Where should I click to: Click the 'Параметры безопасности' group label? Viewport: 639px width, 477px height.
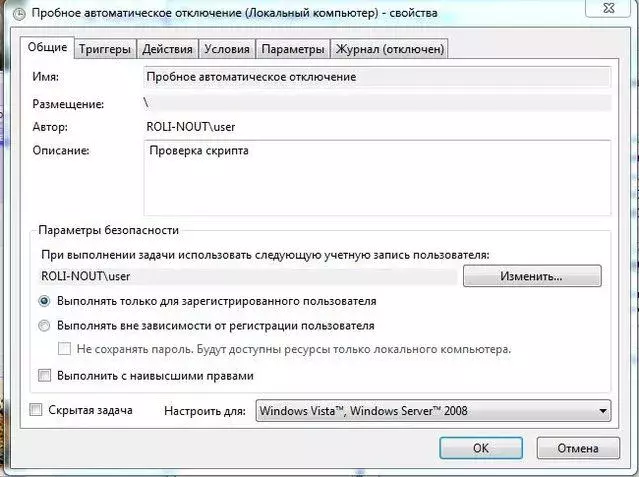pos(108,230)
